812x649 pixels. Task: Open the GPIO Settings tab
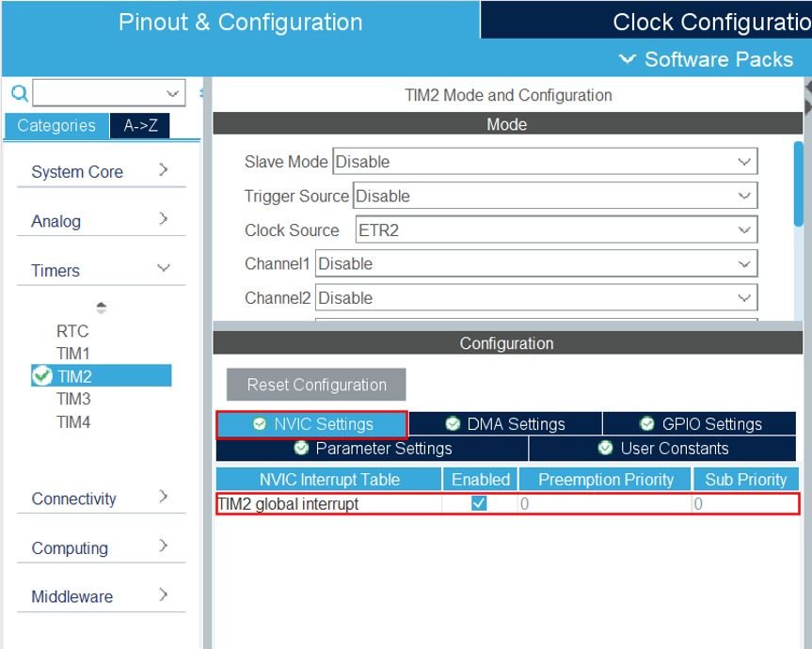point(700,424)
